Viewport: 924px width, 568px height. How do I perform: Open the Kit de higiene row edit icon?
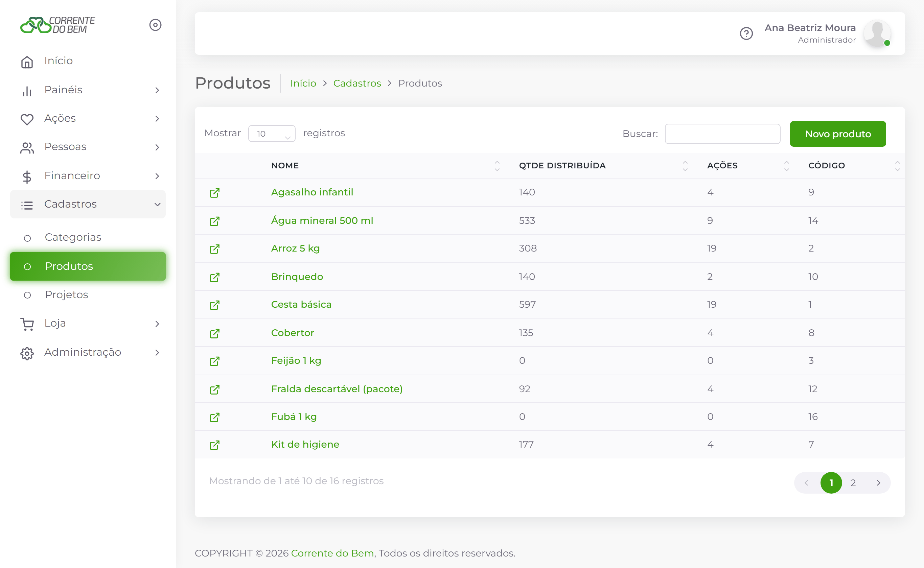[214, 445]
